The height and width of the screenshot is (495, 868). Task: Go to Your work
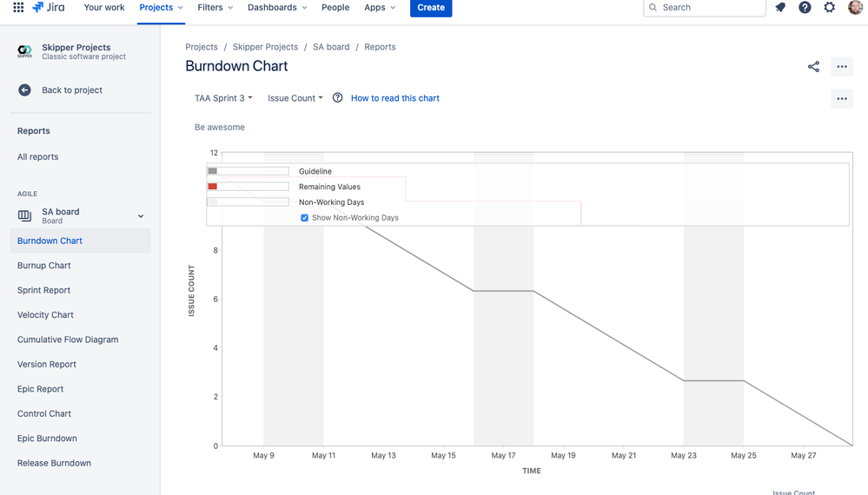104,7
